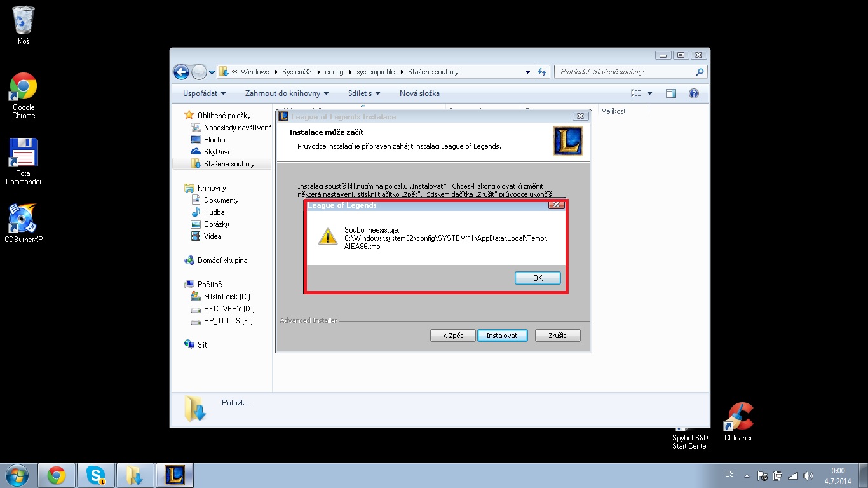Expand the arrow after System32 in breadcrumb

pyautogui.click(x=318, y=72)
